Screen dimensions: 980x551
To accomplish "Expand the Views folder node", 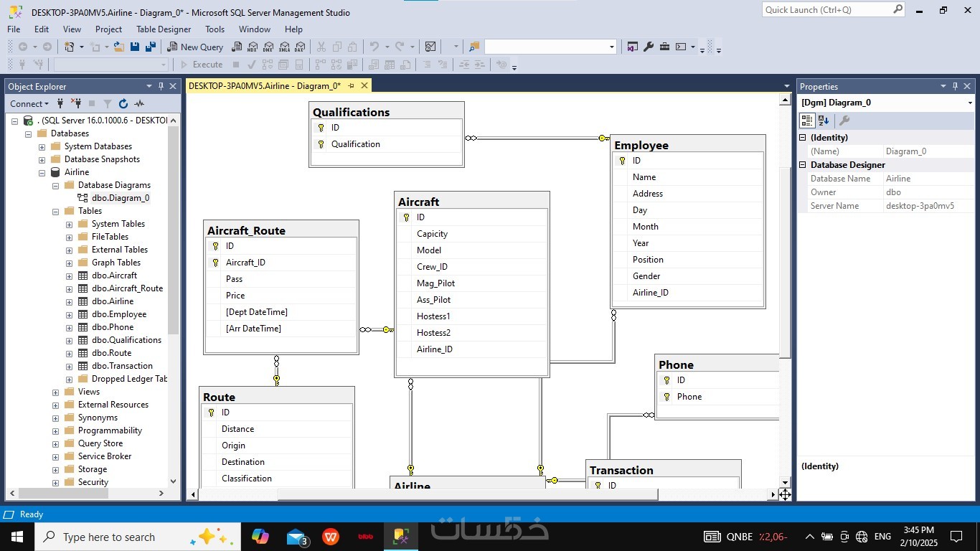I will [x=56, y=392].
